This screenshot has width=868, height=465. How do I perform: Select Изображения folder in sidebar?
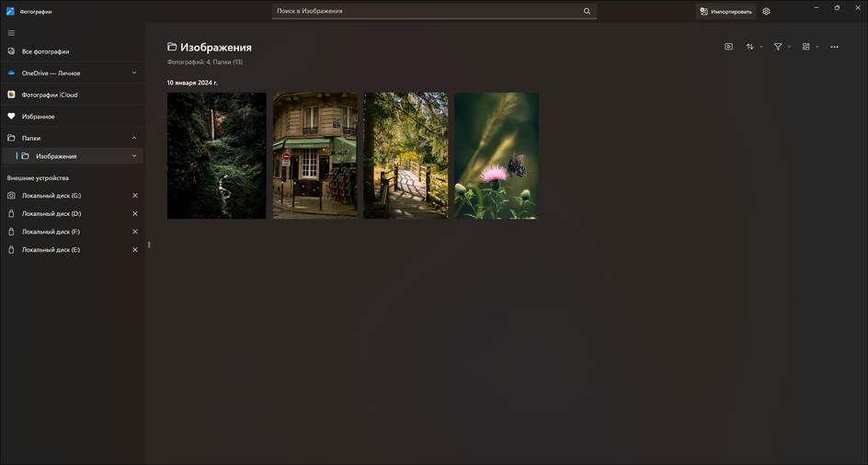tap(73, 156)
